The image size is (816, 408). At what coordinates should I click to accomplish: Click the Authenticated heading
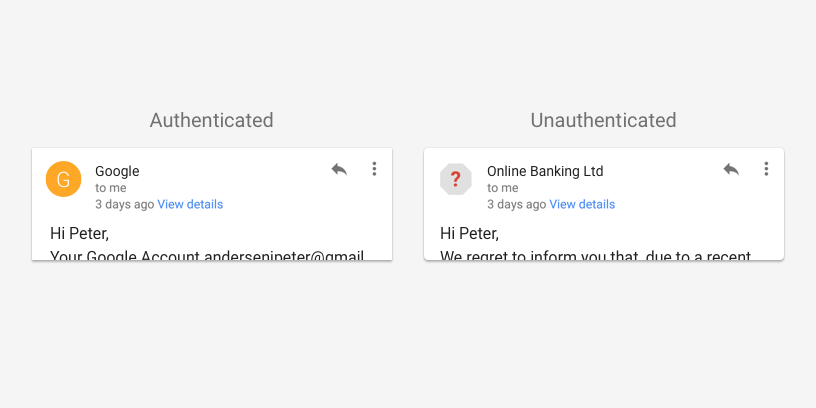click(211, 120)
